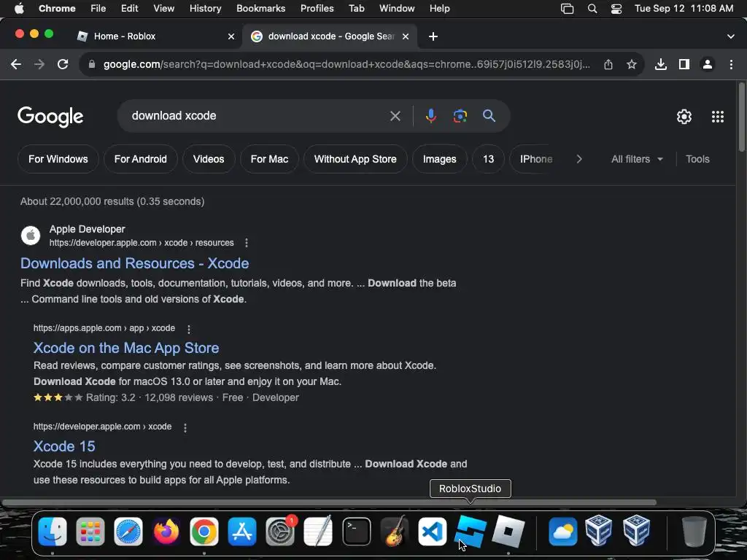The image size is (747, 560).
Task: Open Launchpad in the Dock
Action: coord(90,531)
